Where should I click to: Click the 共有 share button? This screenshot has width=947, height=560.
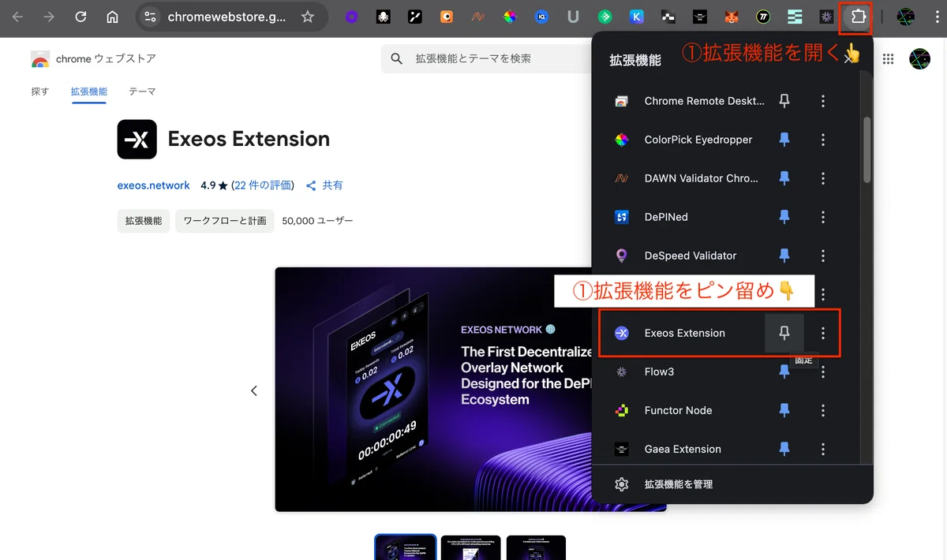(324, 185)
